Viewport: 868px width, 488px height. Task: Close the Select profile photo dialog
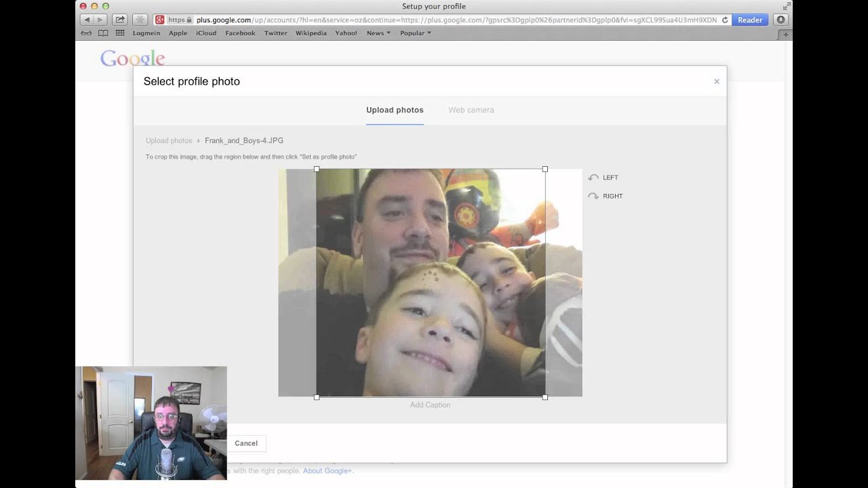tap(716, 81)
